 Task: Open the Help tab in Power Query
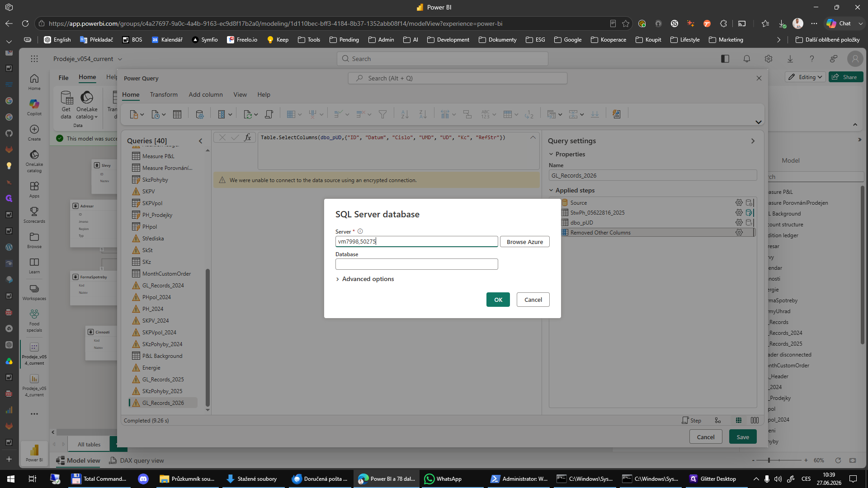coord(264,94)
